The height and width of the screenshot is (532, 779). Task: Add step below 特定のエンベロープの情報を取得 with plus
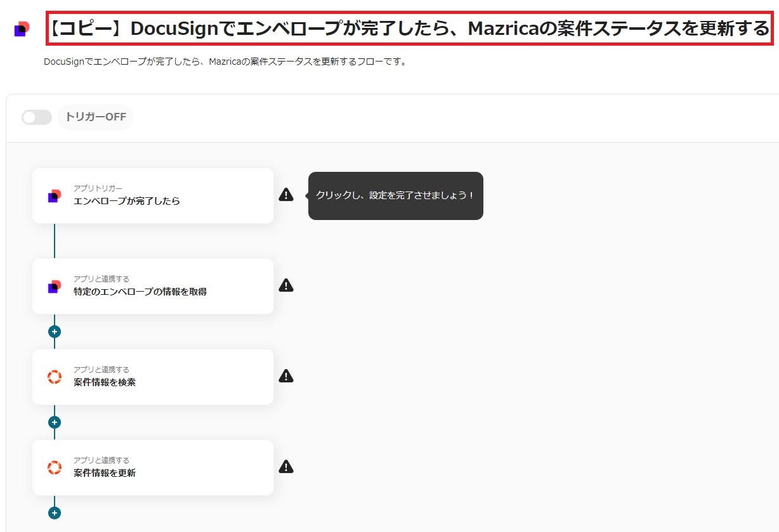55,332
